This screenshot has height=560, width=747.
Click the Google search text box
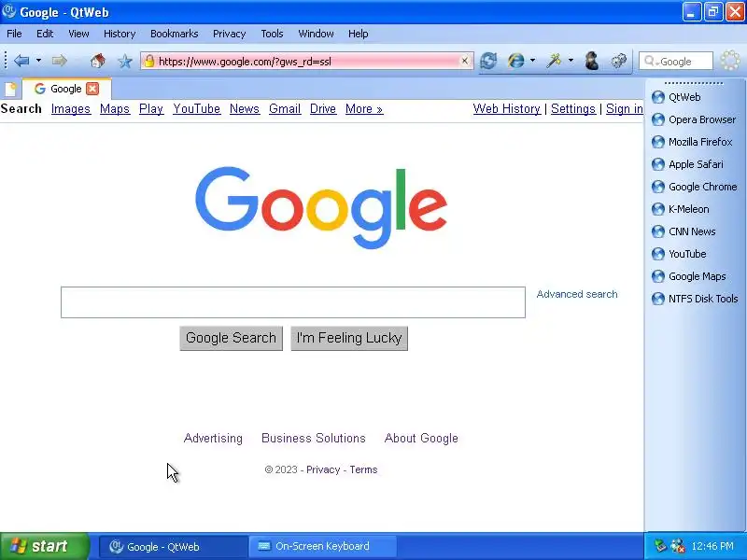coord(293,302)
